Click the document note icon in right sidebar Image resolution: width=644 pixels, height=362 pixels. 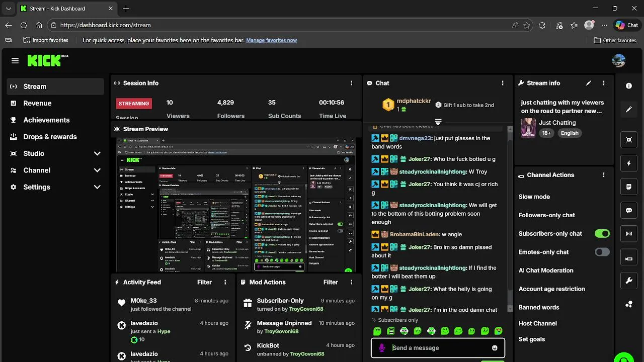629,187
